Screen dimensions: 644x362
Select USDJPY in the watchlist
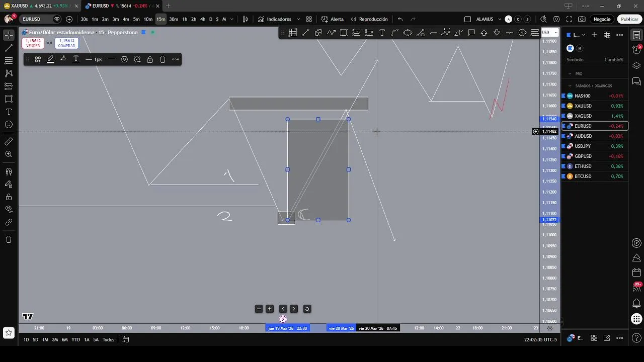tap(595, 146)
